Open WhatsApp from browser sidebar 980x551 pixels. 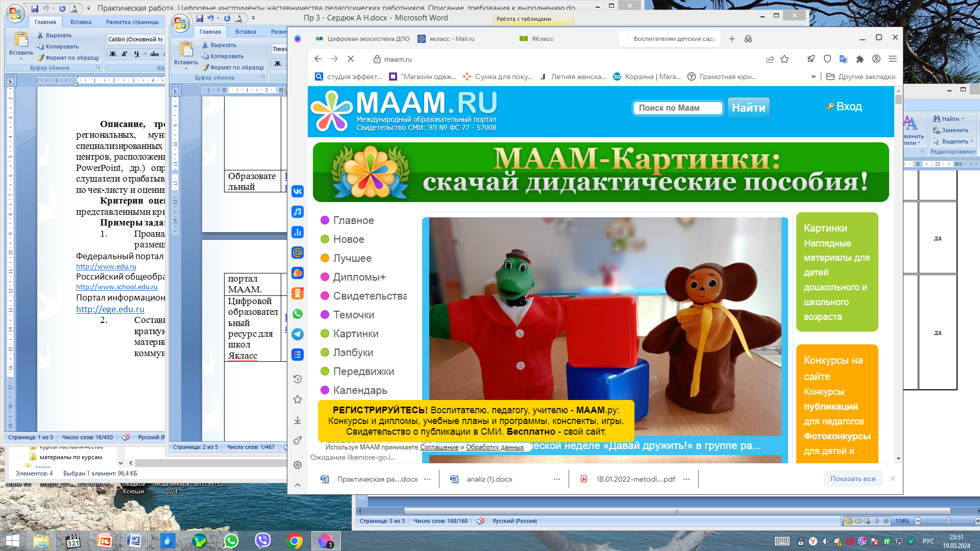[x=298, y=314]
